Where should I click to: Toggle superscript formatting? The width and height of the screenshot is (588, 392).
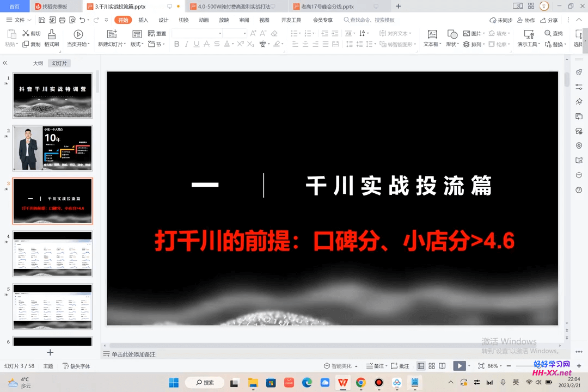(241, 44)
